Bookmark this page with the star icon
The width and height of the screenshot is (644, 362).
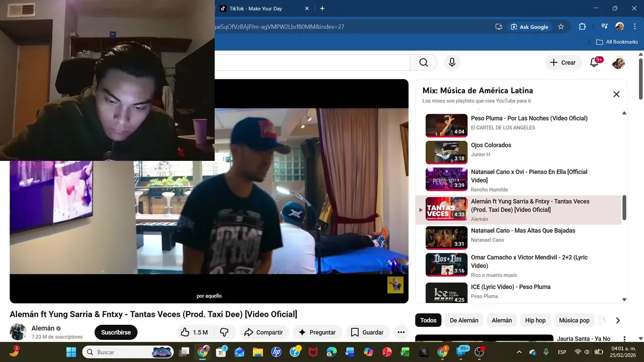561,27
